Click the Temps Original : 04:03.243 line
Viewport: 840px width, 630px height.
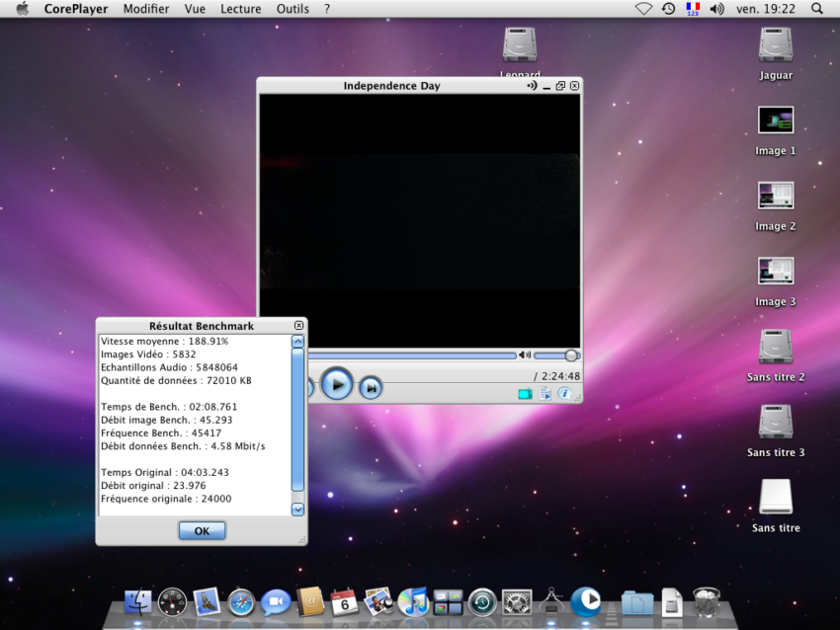pos(164,473)
